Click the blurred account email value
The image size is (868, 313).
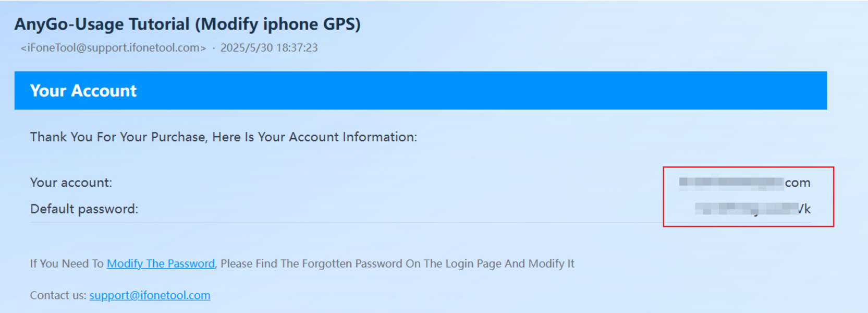pyautogui.click(x=744, y=183)
